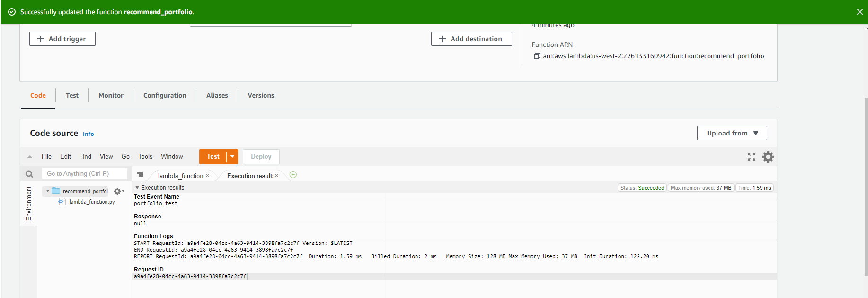The image size is (868, 298).
Task: Click the Add trigger button
Action: coord(62,39)
